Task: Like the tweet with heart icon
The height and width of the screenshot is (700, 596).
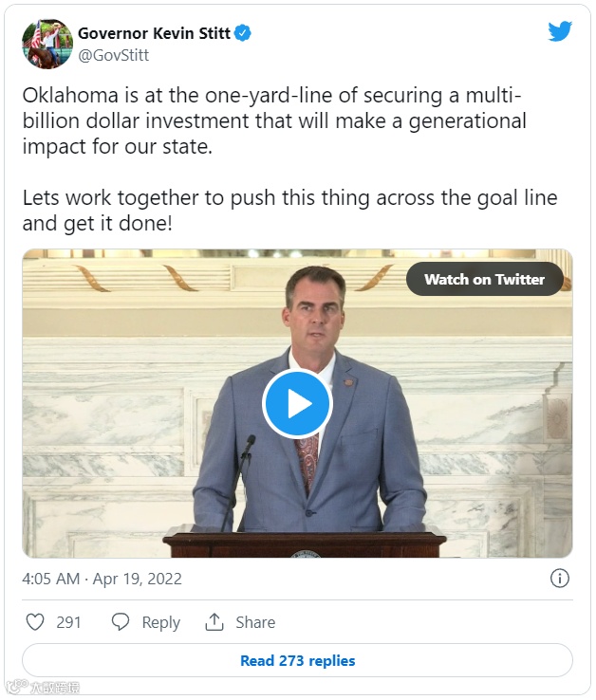Action: pos(35,622)
